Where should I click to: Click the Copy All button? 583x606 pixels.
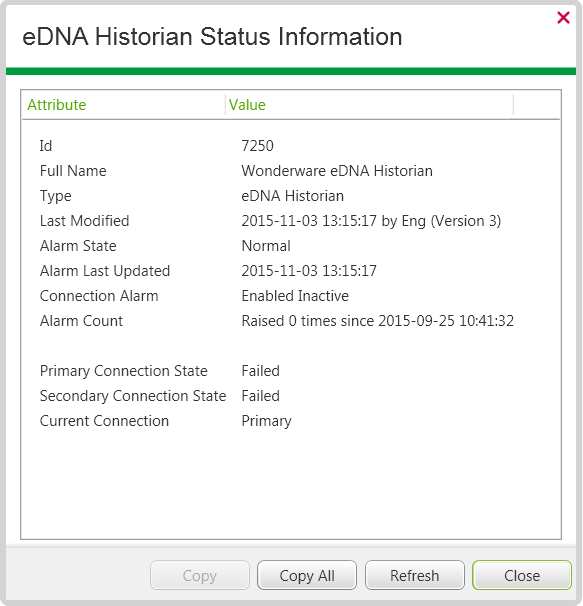tap(307, 575)
